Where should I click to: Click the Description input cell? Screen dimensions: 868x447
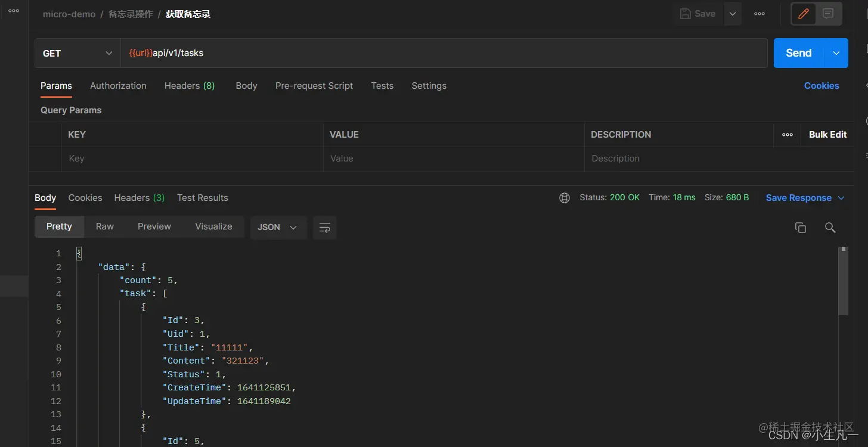click(x=719, y=159)
